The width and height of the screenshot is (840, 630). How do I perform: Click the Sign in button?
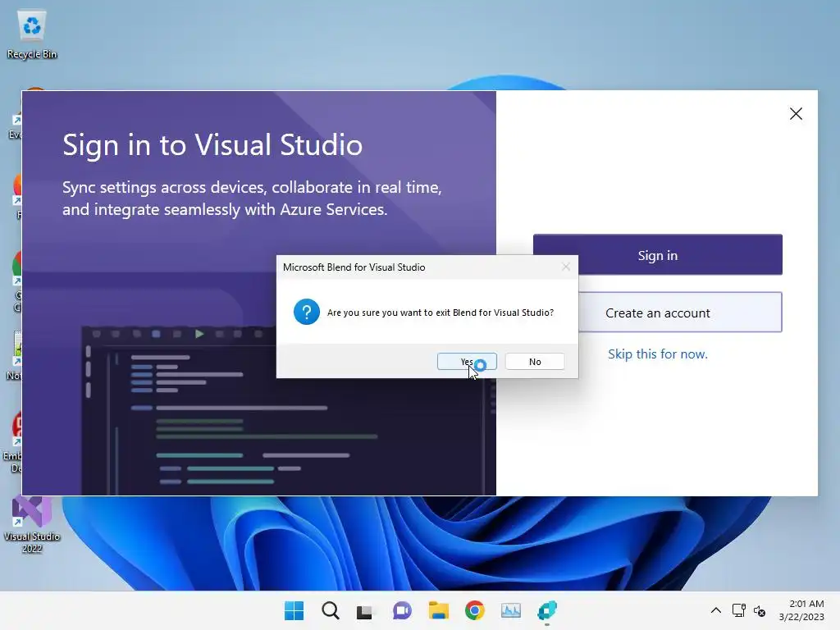click(x=657, y=255)
